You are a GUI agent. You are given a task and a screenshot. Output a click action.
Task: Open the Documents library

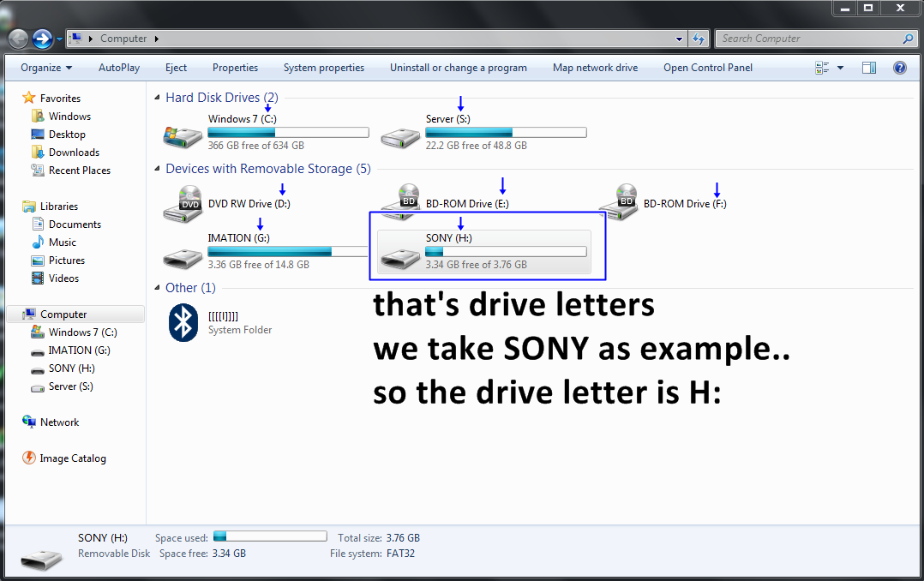point(75,225)
